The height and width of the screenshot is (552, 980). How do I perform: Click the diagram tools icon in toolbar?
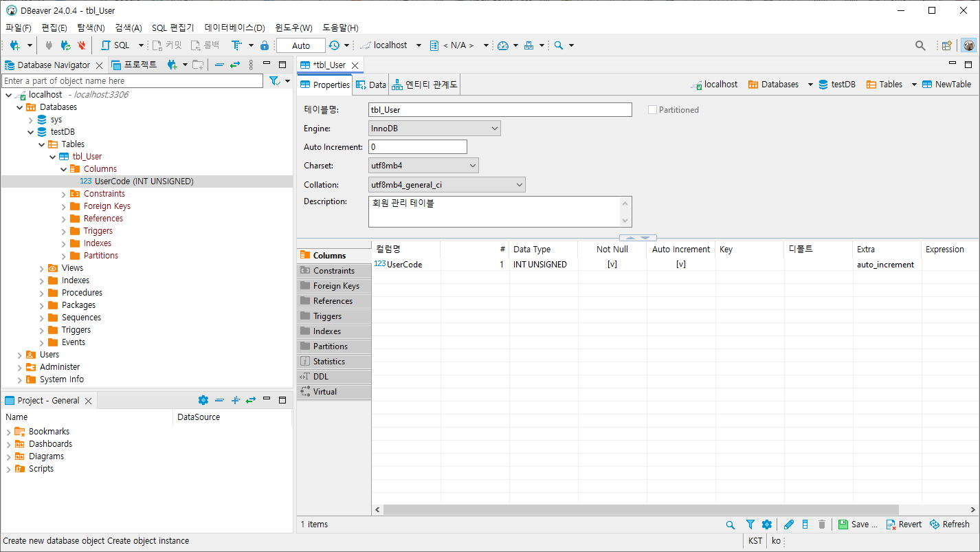tap(528, 45)
